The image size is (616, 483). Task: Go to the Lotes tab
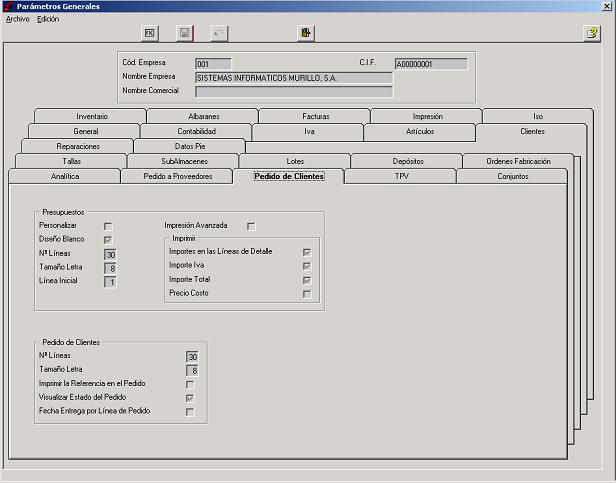[295, 161]
